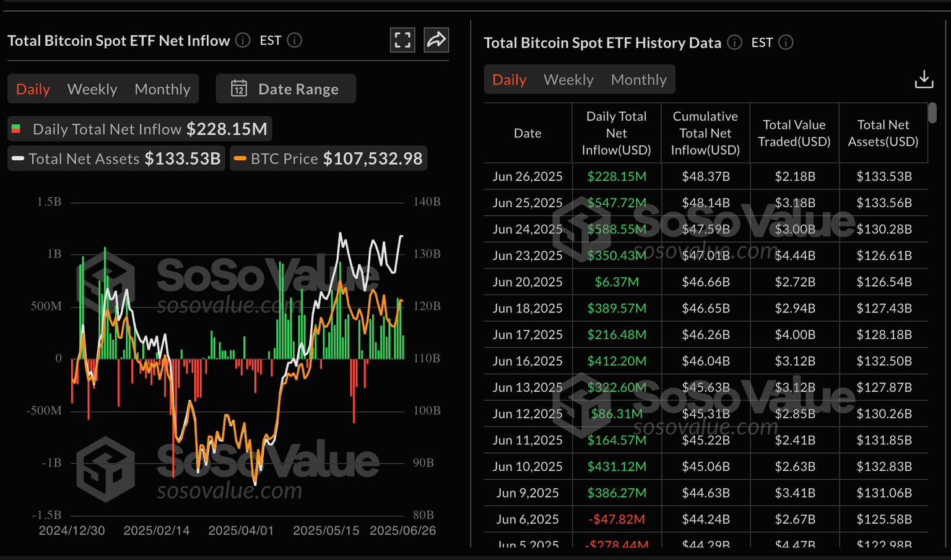The height and width of the screenshot is (560, 951).
Task: Select Monthly tab in history table
Action: 638,79
